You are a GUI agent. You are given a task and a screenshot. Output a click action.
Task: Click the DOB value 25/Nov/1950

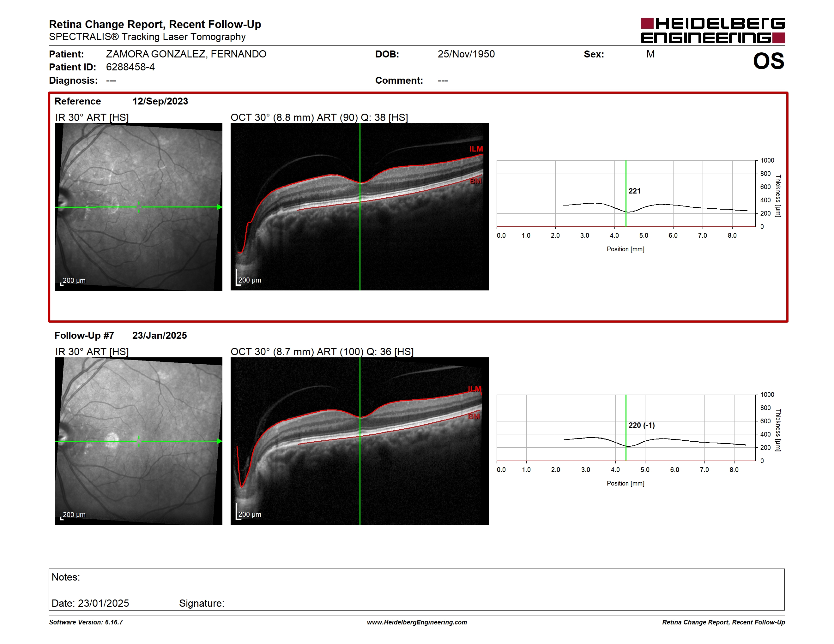coord(466,54)
